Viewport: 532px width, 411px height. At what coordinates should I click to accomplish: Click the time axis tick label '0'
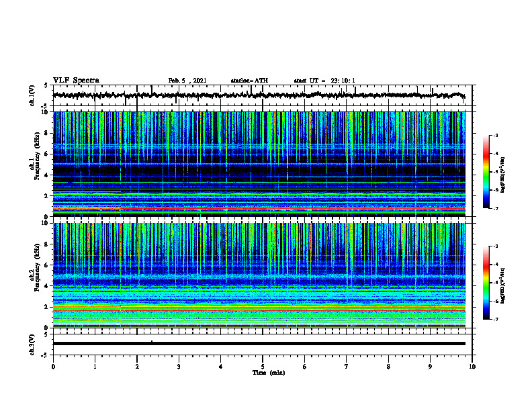tap(53, 367)
